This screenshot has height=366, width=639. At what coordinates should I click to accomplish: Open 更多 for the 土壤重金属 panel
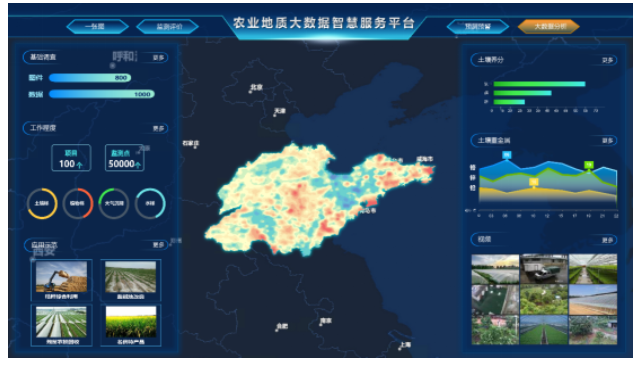coord(608,140)
